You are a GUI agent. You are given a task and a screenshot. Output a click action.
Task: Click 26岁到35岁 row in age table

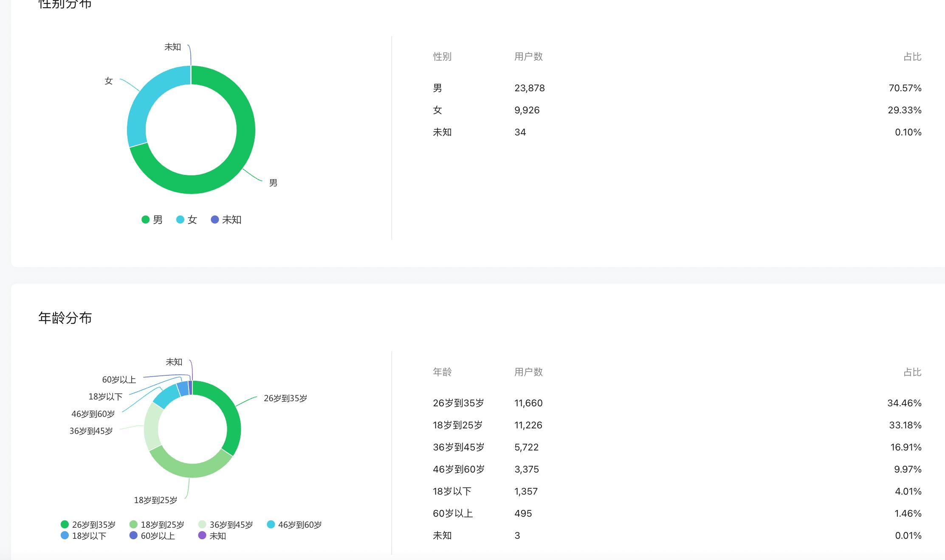point(677,403)
